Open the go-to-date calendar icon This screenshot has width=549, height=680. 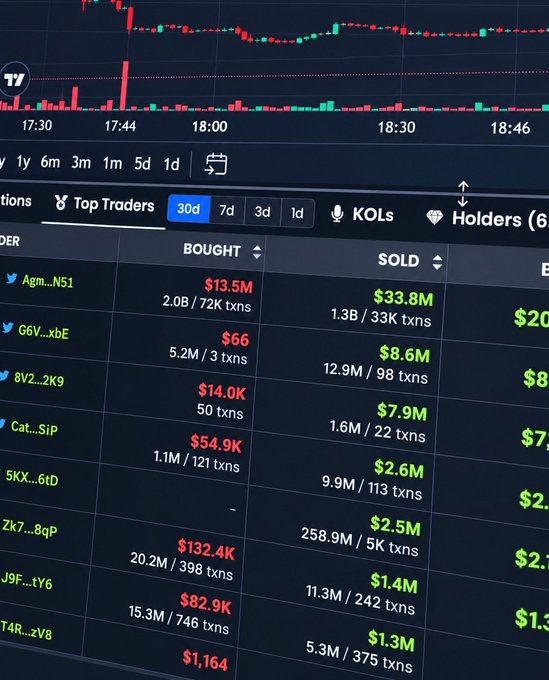[216, 164]
